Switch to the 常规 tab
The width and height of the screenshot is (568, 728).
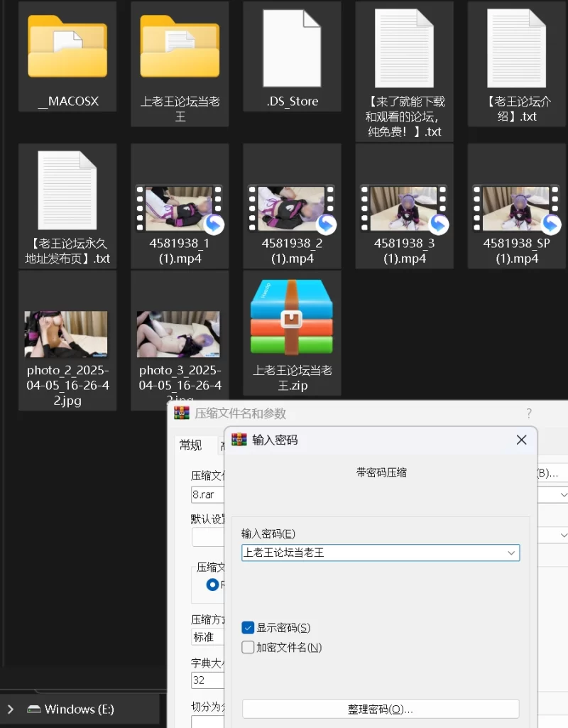pos(190,445)
